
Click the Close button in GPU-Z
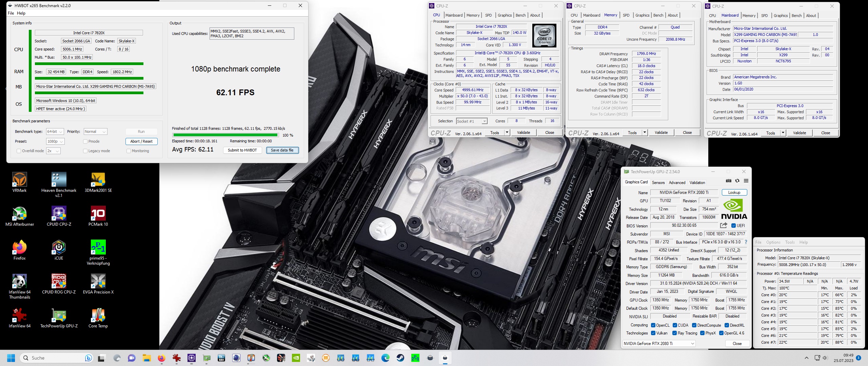pyautogui.click(x=737, y=344)
